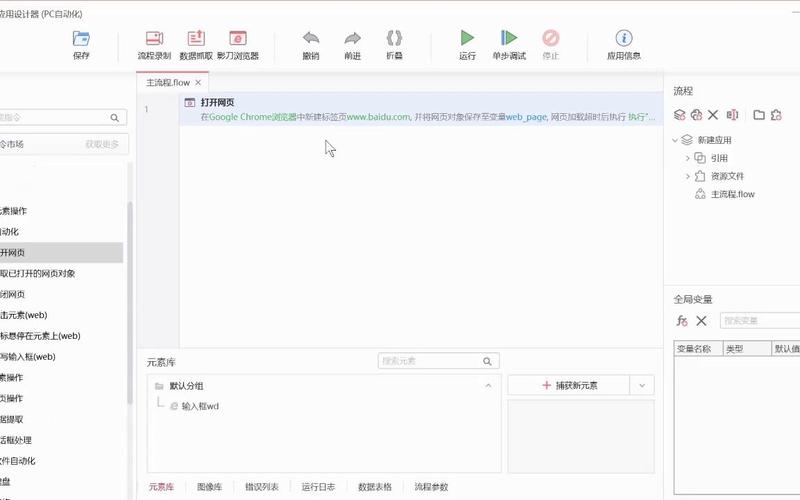Click the 搜索元素 search field

(430, 362)
